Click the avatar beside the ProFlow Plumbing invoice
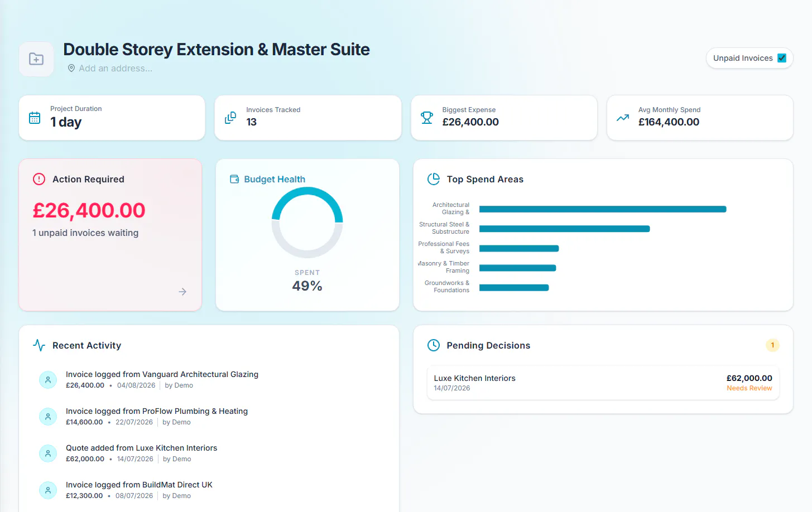 pos(48,417)
